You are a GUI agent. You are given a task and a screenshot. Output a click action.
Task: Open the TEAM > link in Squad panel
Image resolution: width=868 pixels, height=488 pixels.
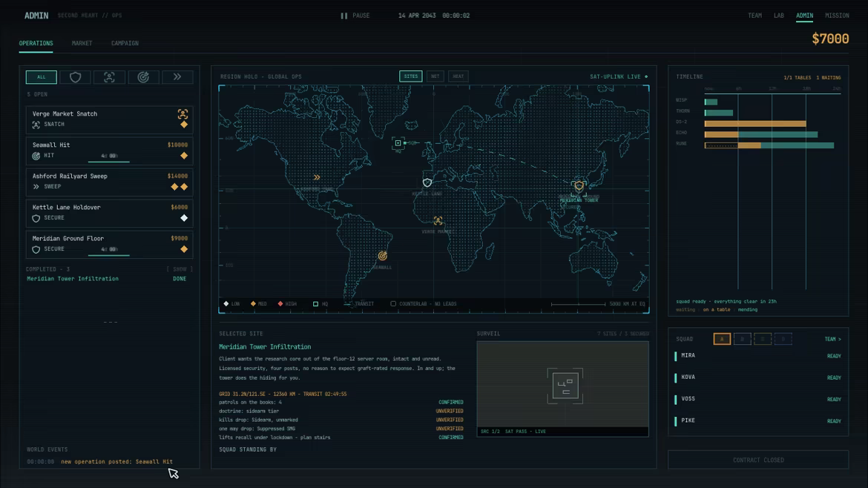tap(832, 339)
